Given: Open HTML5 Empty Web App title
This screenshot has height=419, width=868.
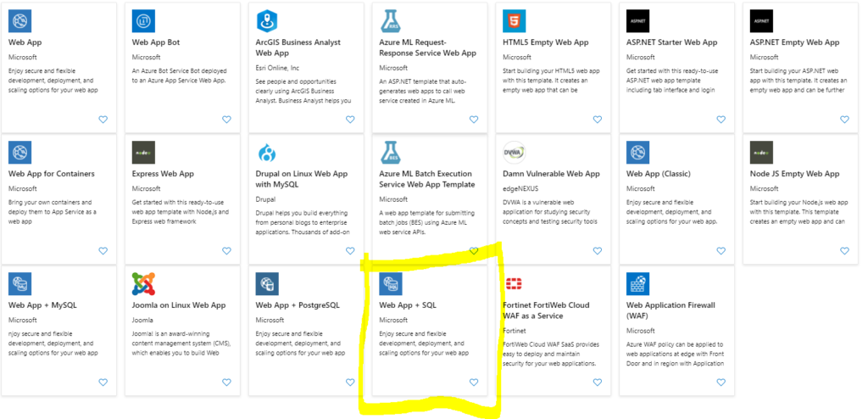Looking at the screenshot, I should 545,42.
